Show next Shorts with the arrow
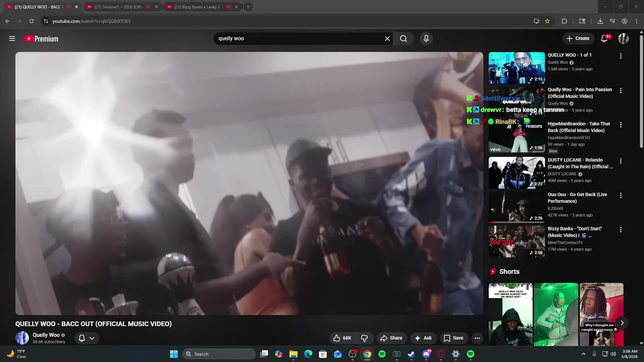This screenshot has height=362, width=644. click(x=622, y=323)
